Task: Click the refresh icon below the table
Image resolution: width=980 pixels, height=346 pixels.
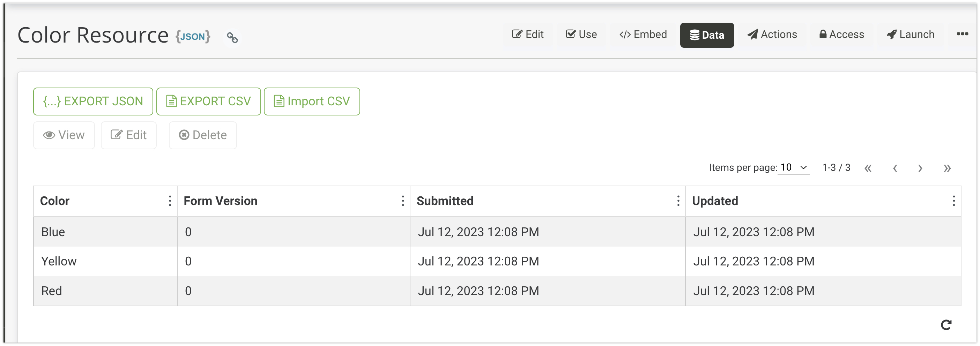Action: point(946,325)
